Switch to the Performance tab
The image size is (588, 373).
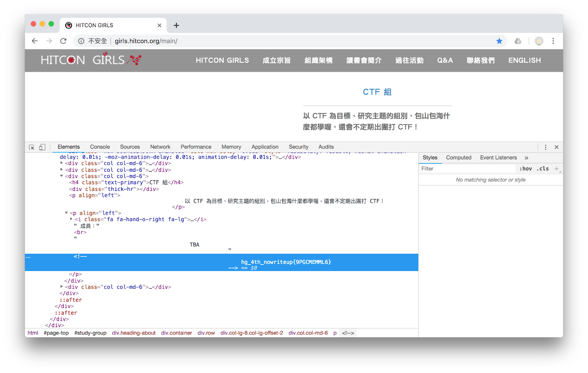(x=196, y=147)
